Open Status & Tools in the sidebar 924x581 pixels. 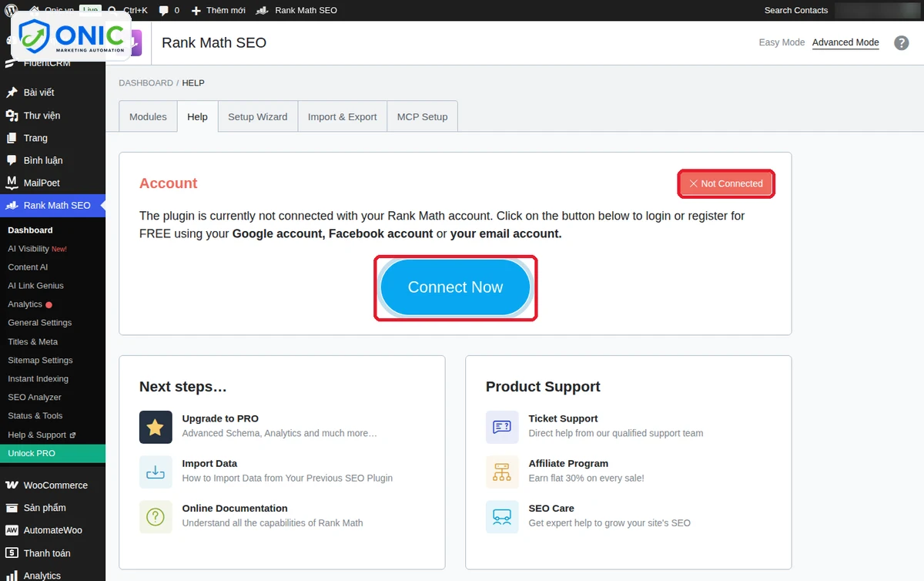click(x=35, y=415)
